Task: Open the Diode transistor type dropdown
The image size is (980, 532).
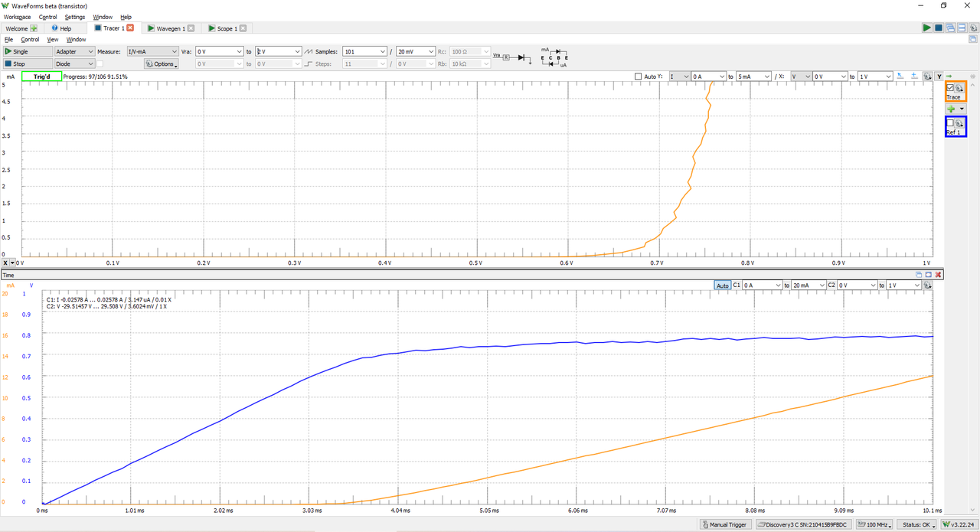Action: (x=74, y=64)
